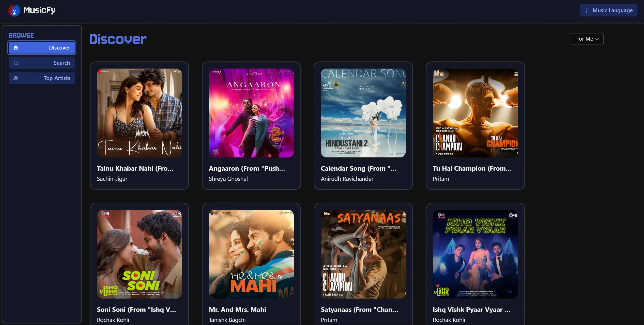Open the Soni Soni song cover
644x325 pixels.
point(139,254)
